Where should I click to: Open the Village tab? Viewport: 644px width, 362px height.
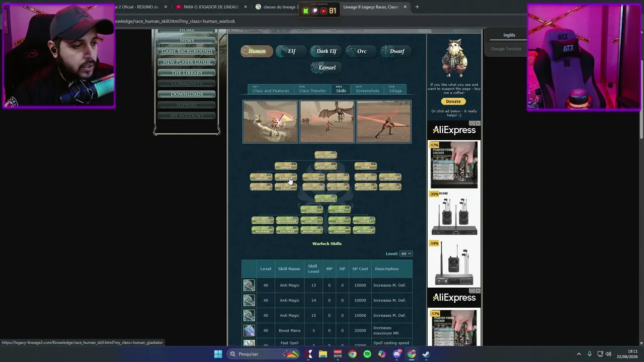click(x=395, y=89)
